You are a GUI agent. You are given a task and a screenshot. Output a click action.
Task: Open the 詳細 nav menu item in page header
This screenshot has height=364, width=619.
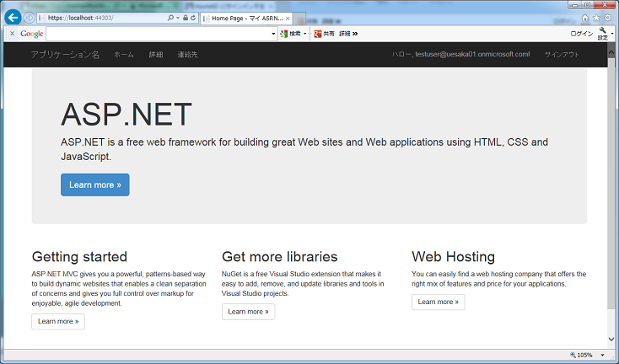tap(156, 55)
